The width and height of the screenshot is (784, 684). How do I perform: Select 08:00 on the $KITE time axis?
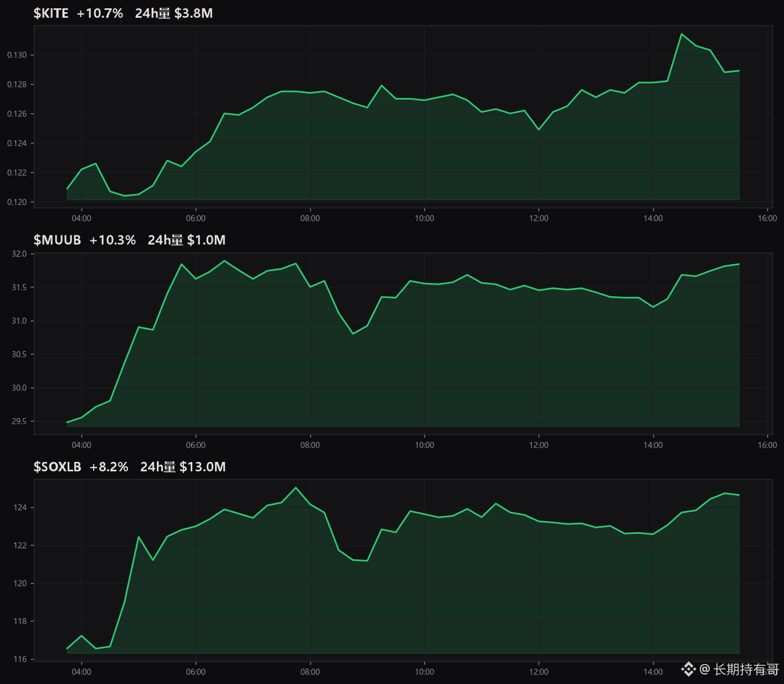[x=310, y=218]
